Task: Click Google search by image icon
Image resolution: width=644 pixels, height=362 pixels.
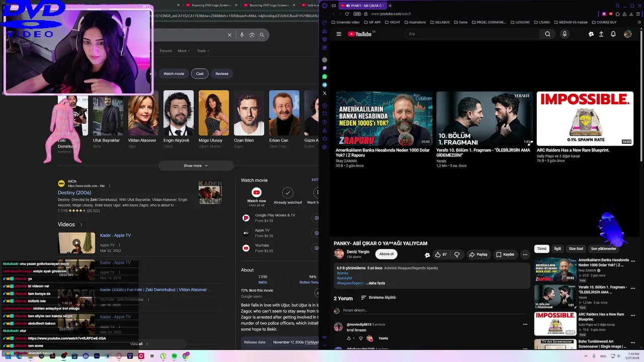Action: [x=252, y=35]
